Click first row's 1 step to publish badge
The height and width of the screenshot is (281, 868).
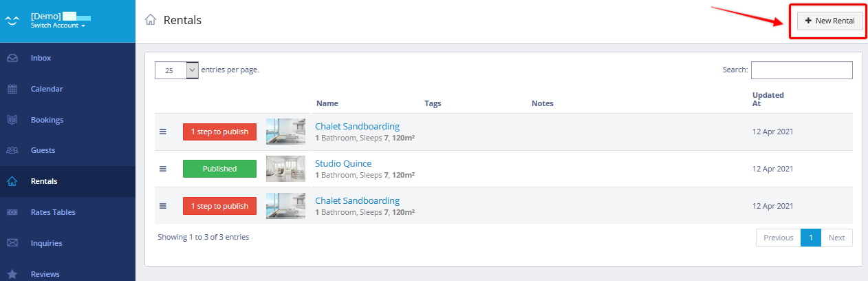click(x=219, y=132)
